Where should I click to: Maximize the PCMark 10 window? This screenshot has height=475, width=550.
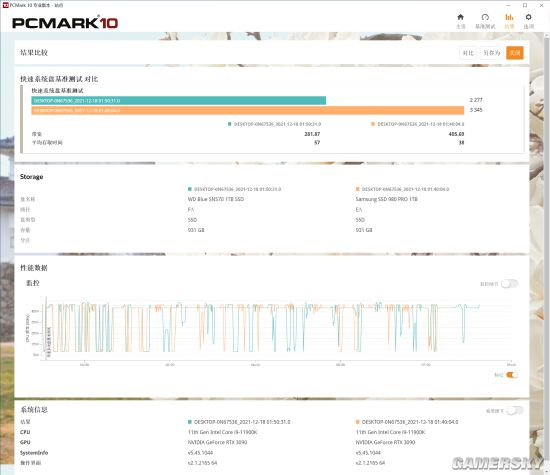(525, 5)
